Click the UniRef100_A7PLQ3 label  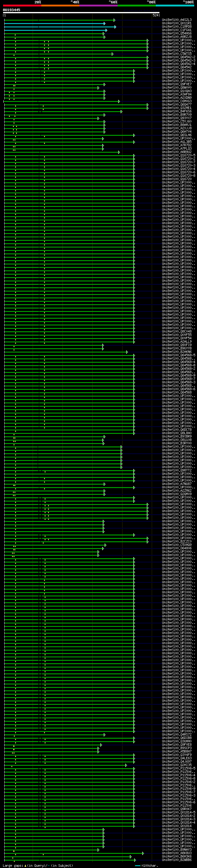coord(177,149)
